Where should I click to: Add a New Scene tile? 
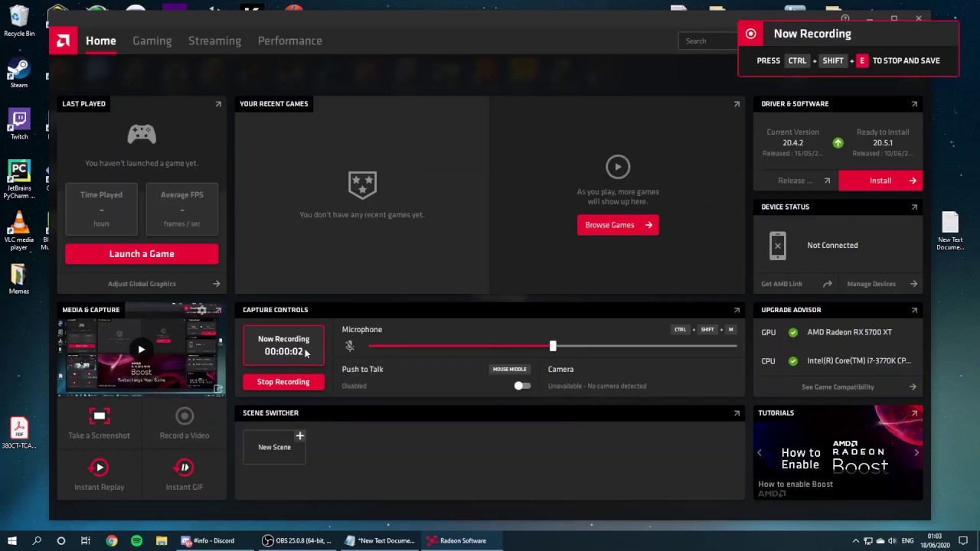tap(275, 447)
